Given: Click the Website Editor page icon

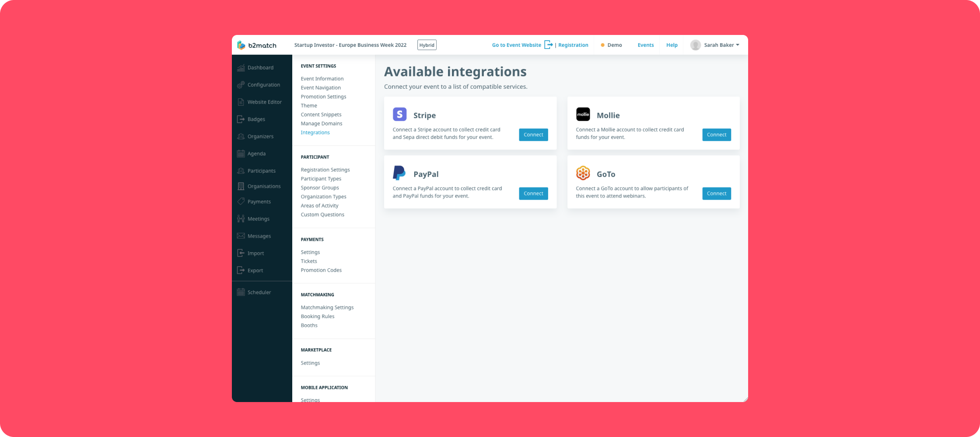Looking at the screenshot, I should 241,102.
